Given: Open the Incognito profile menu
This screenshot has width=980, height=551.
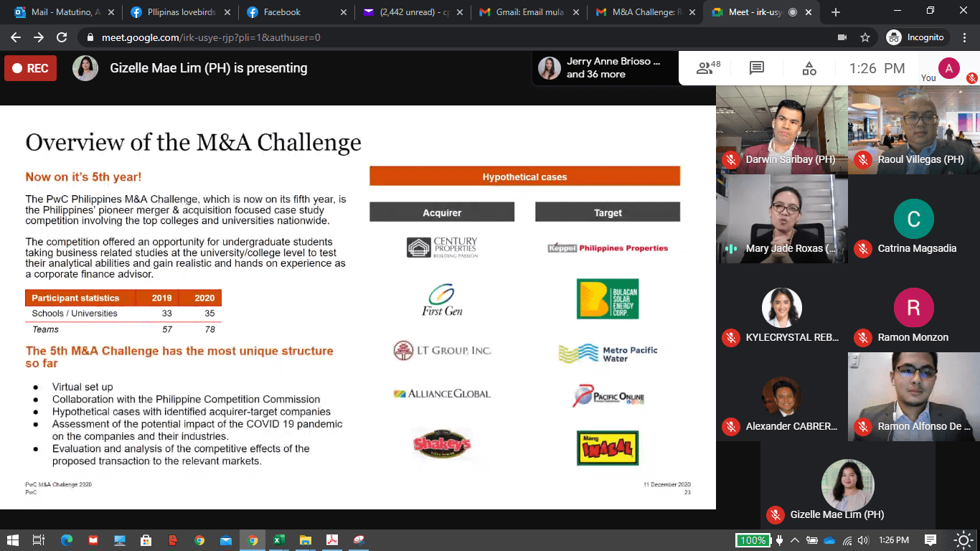Looking at the screenshot, I should pyautogui.click(x=915, y=37).
